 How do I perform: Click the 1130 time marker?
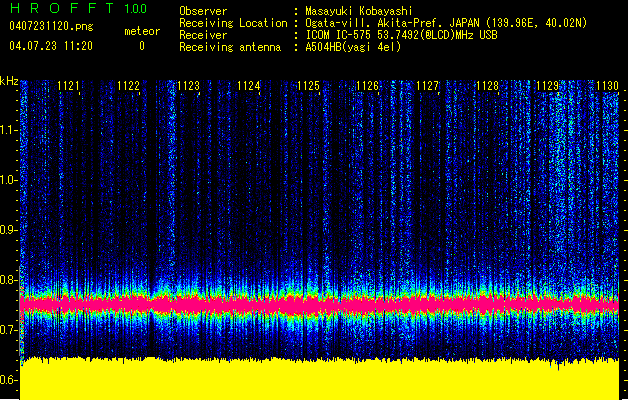(607, 86)
